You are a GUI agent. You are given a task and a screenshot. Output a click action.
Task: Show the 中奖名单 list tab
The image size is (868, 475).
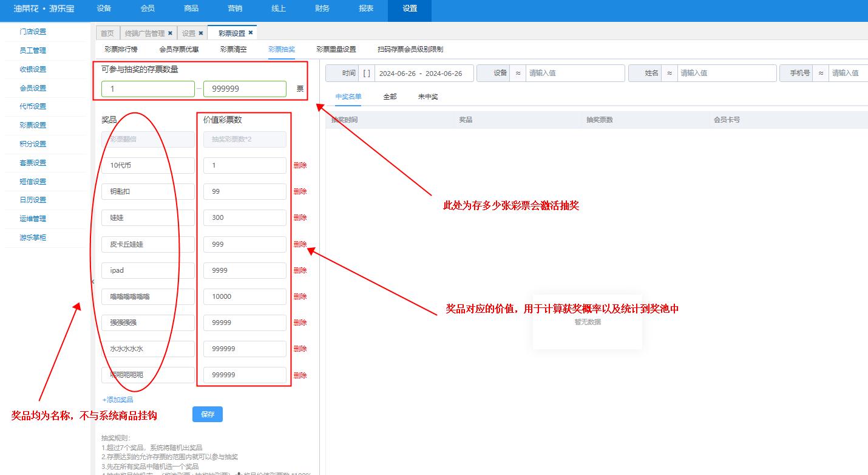point(348,97)
